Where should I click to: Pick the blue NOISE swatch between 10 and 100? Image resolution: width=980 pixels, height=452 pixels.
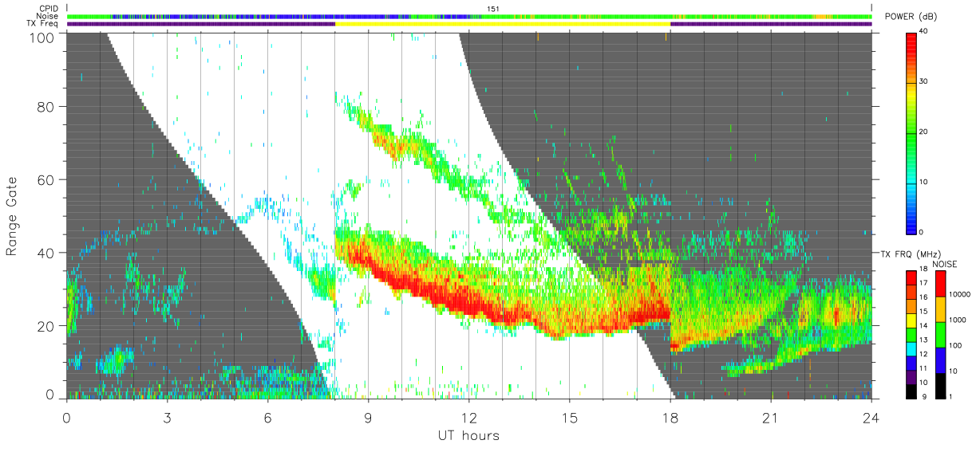pyautogui.click(x=942, y=360)
